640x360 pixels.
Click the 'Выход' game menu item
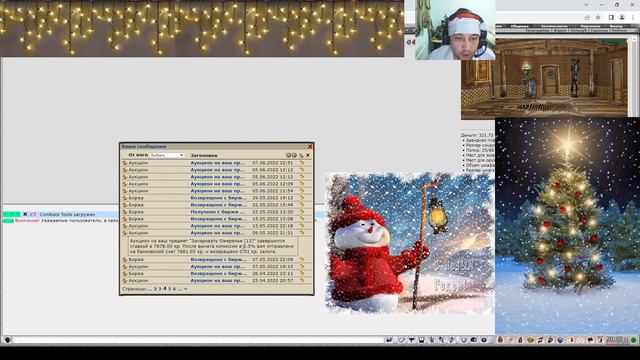pos(616,26)
